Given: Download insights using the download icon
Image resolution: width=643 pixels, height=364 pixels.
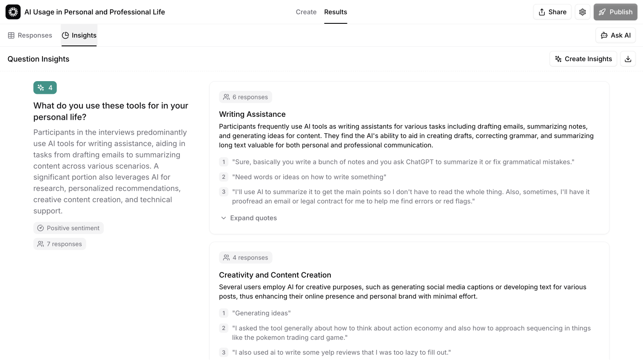Looking at the screenshot, I should 628,59.
